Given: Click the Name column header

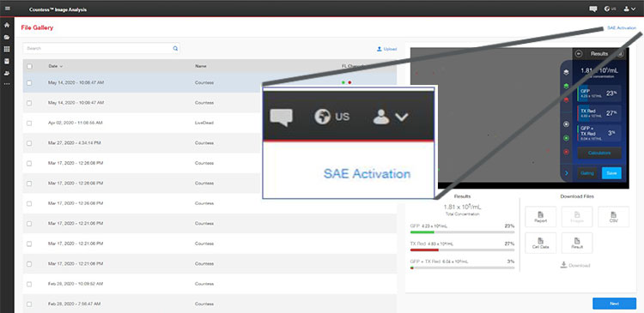Looking at the screenshot, I should [x=201, y=66].
